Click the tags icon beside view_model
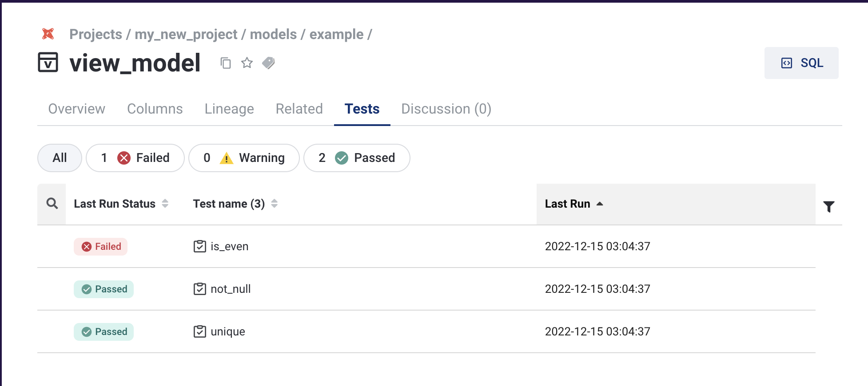The image size is (868, 386). coord(268,63)
